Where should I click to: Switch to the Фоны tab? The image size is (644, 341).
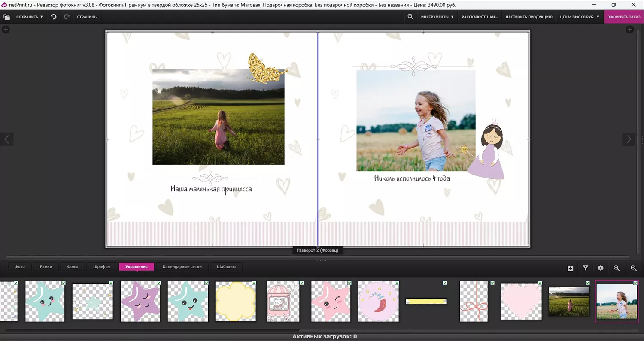click(x=73, y=266)
